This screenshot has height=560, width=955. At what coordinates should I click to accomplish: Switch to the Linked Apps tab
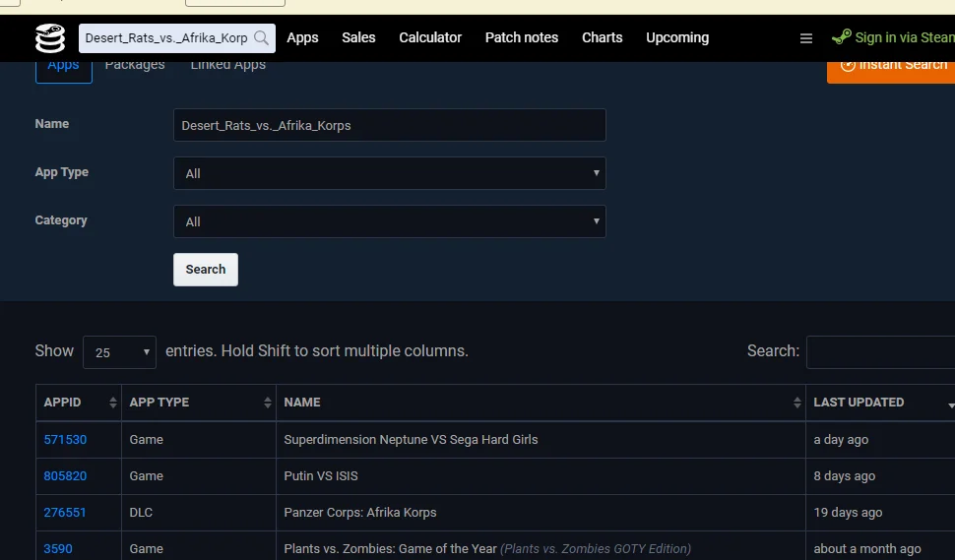click(228, 66)
